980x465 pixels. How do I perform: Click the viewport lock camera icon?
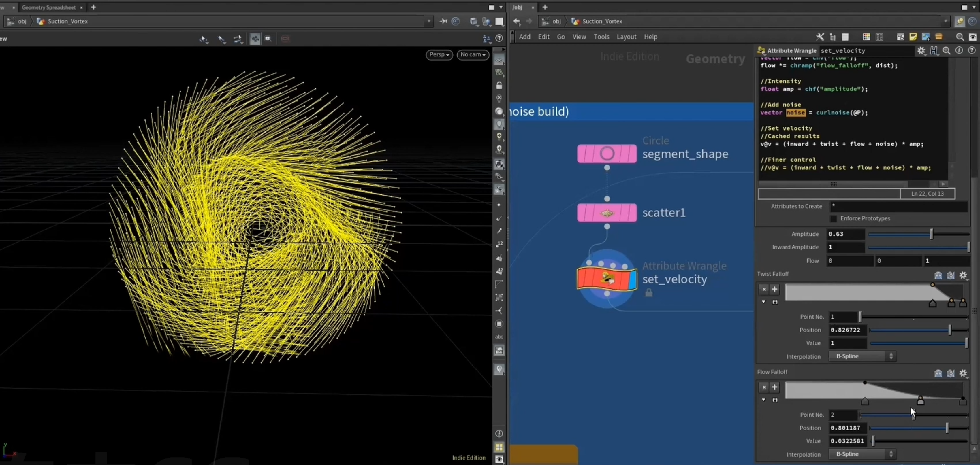coord(499,86)
